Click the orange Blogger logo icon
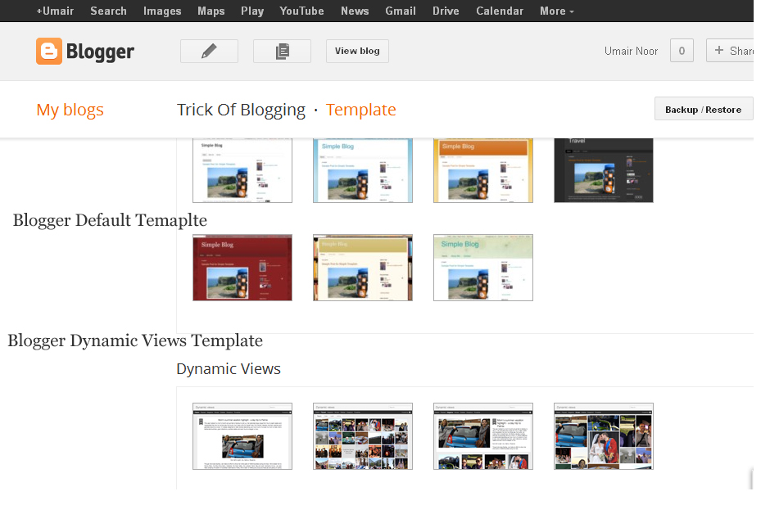Screen dimensions: 770x532 point(49,51)
